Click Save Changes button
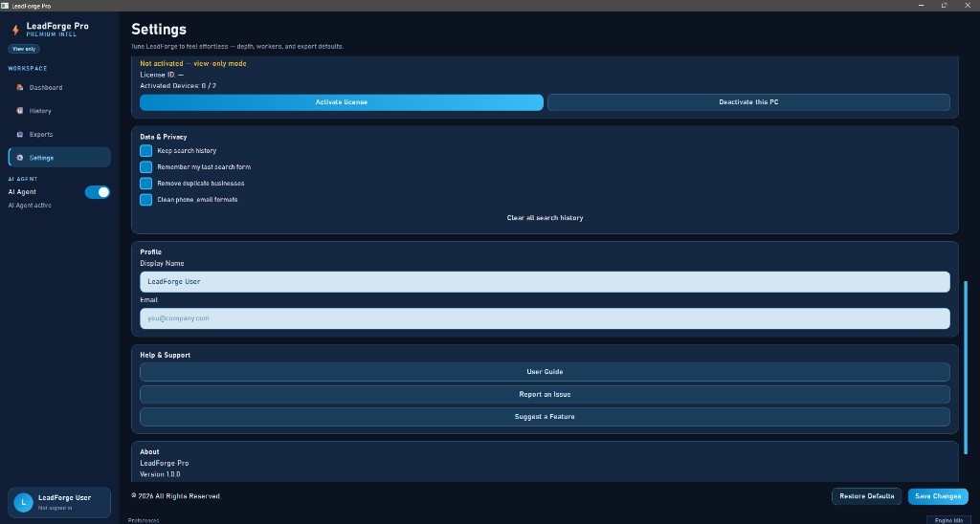This screenshot has width=980, height=524. click(938, 496)
